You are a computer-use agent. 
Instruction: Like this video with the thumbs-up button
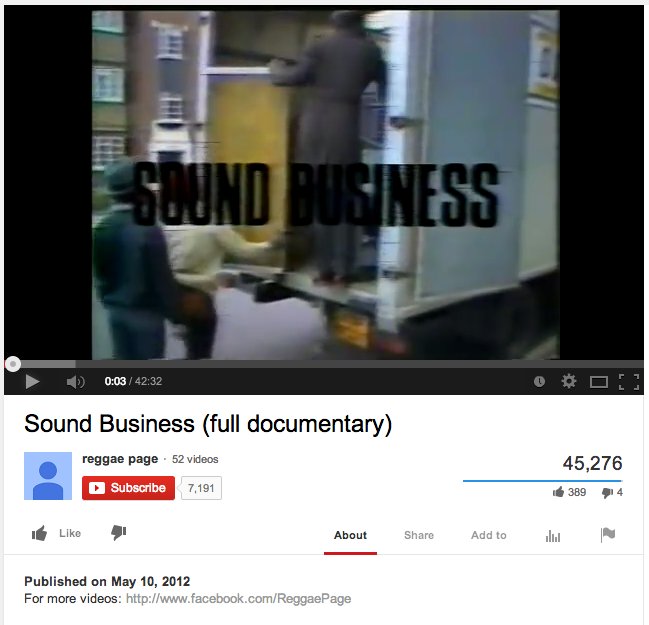click(x=57, y=533)
